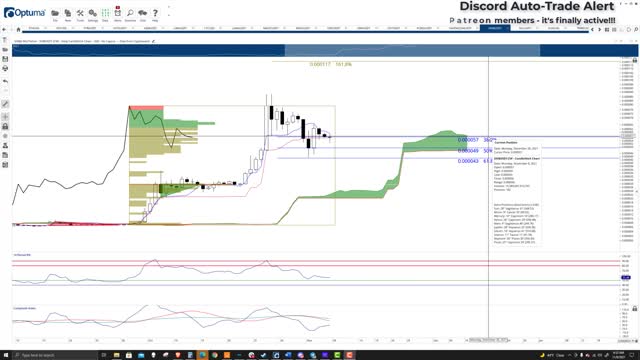The height and width of the screenshot is (360, 640).
Task: Open the Searches magnifier icon
Action: pos(130,13)
